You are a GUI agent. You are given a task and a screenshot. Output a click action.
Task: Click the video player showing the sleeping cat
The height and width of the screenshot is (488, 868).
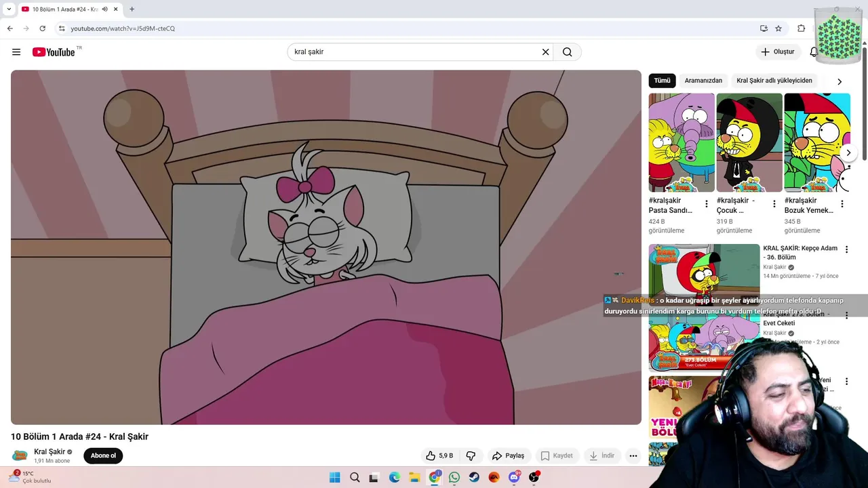[x=326, y=247]
